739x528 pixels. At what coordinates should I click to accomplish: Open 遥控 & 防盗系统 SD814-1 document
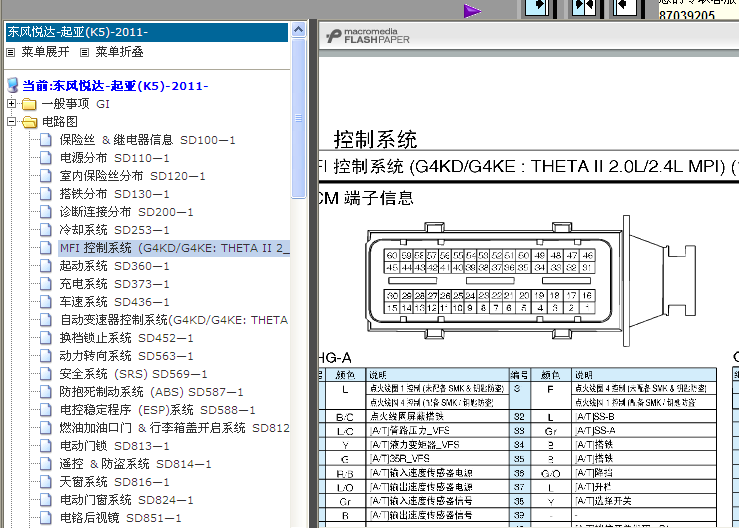pos(135,464)
